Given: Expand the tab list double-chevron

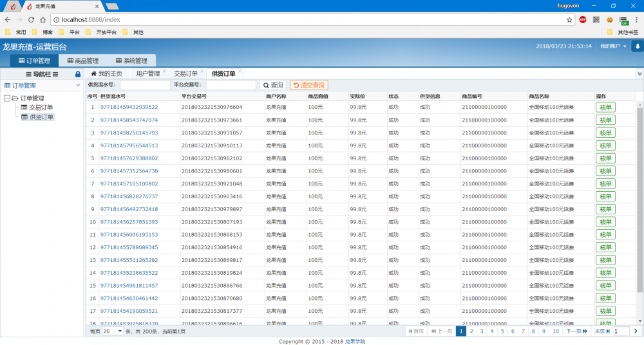Looking at the screenshot, I should coord(639,74).
